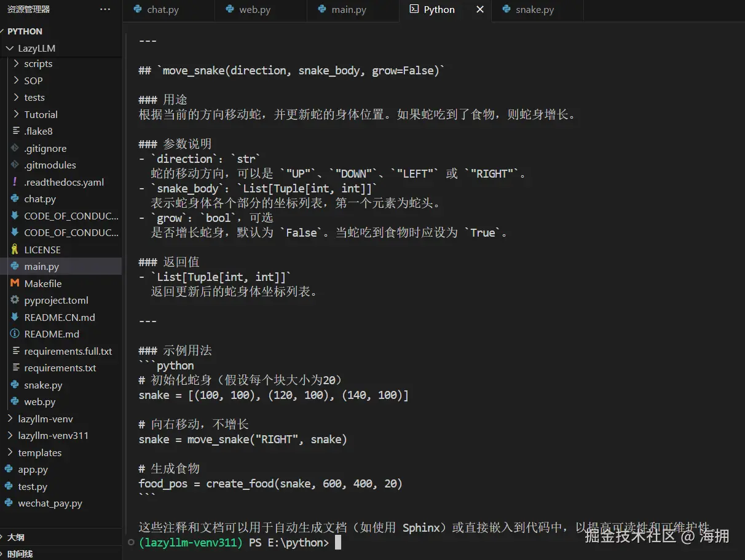Screen dimensions: 745x560
Task: Switch to the snake.py editor tab
Action: 538,9
